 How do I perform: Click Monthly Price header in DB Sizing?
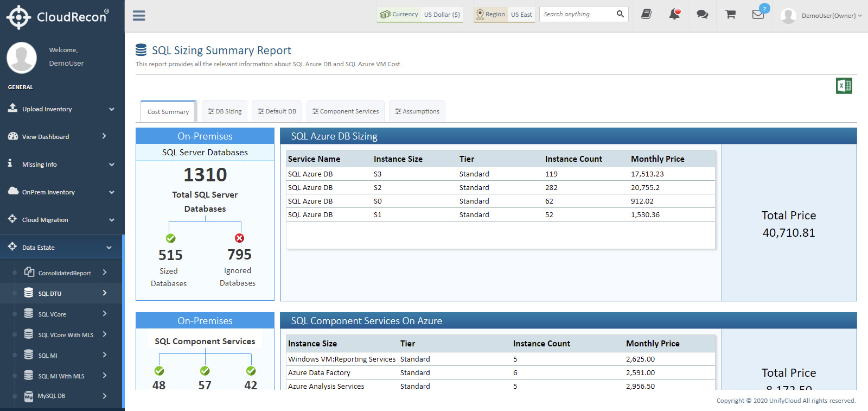[658, 159]
